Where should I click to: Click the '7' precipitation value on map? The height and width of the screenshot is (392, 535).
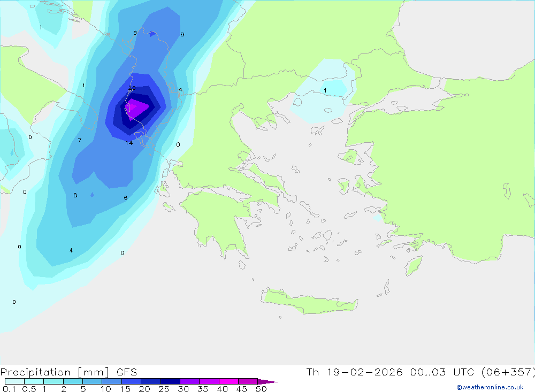coord(80,140)
